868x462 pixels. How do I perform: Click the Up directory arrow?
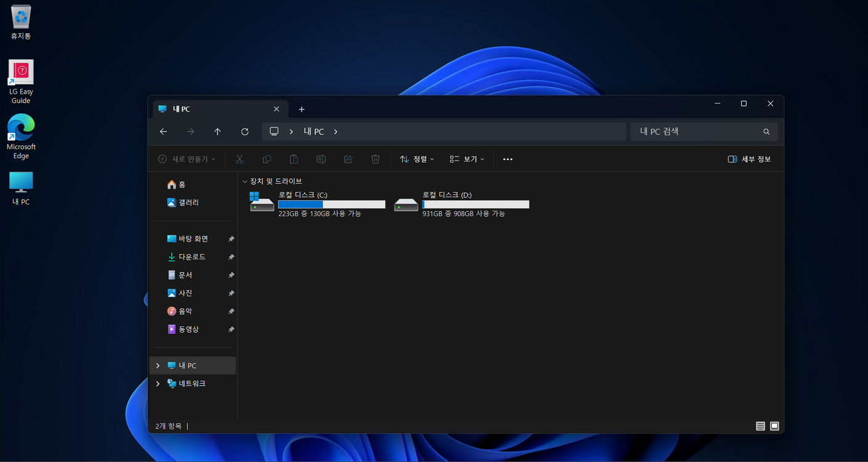tap(217, 132)
